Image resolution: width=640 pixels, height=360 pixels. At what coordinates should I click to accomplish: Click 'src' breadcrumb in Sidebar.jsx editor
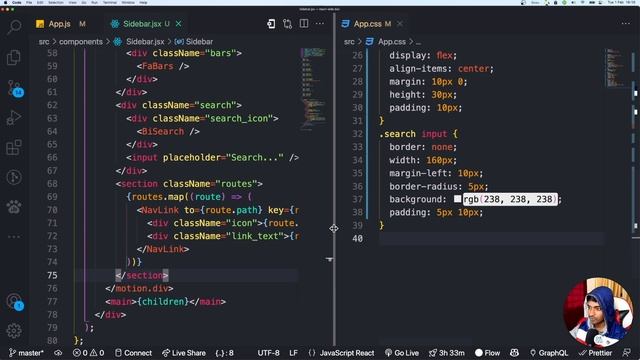44,42
